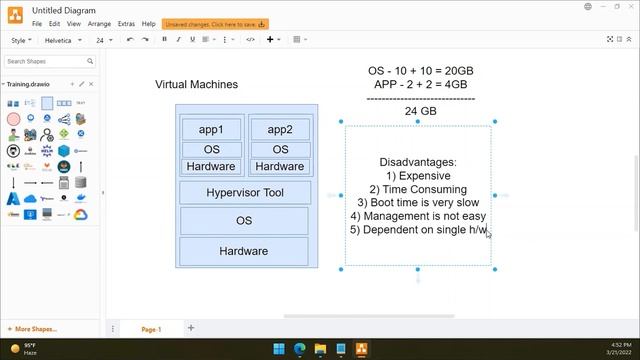Click Unsaved changes save button
The height and width of the screenshot is (360, 640).
(x=215, y=24)
